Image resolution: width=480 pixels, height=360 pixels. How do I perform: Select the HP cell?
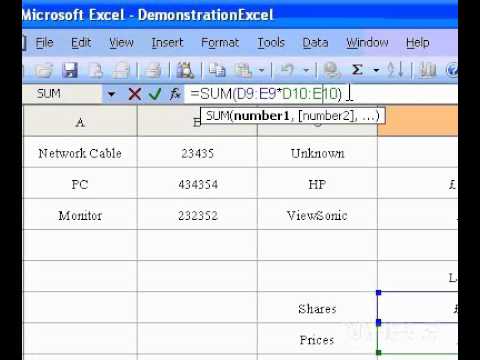coord(317,184)
